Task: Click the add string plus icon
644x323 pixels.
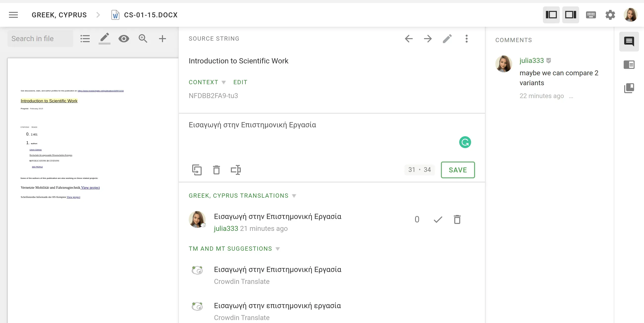Action: [x=163, y=39]
